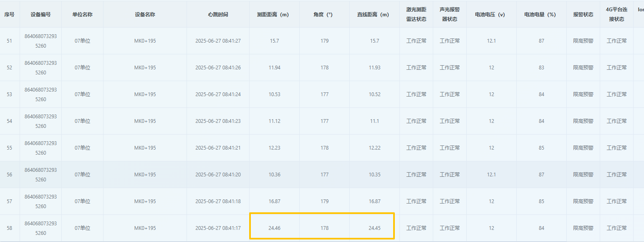Click the MK0+195 device name in row 55
Screen dimensions: 644x242
point(145,148)
